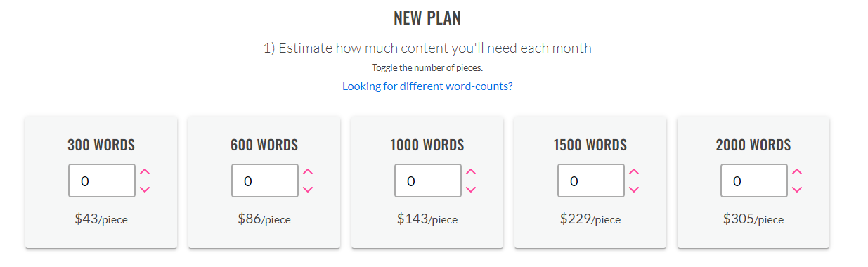Increase the 2000 words piece count
This screenshot has width=868, height=267.
point(797,171)
